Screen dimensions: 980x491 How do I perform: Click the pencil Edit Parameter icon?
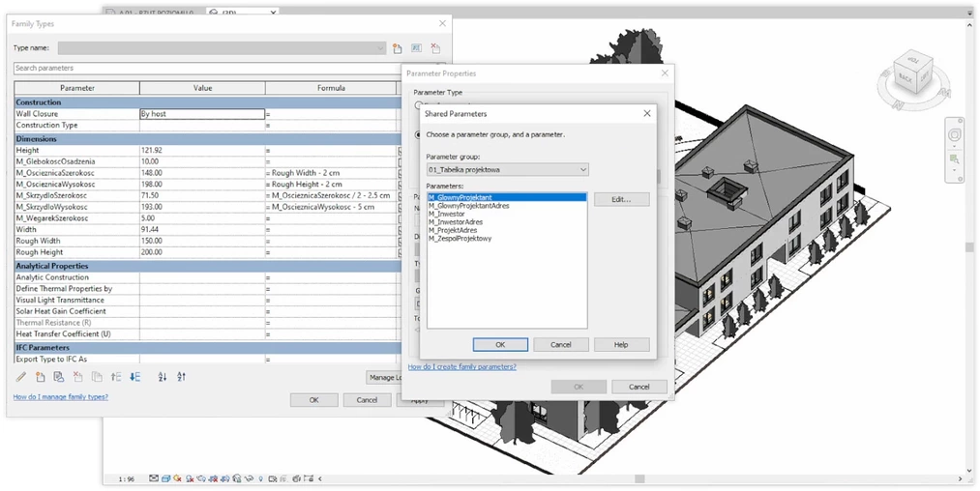[21, 377]
